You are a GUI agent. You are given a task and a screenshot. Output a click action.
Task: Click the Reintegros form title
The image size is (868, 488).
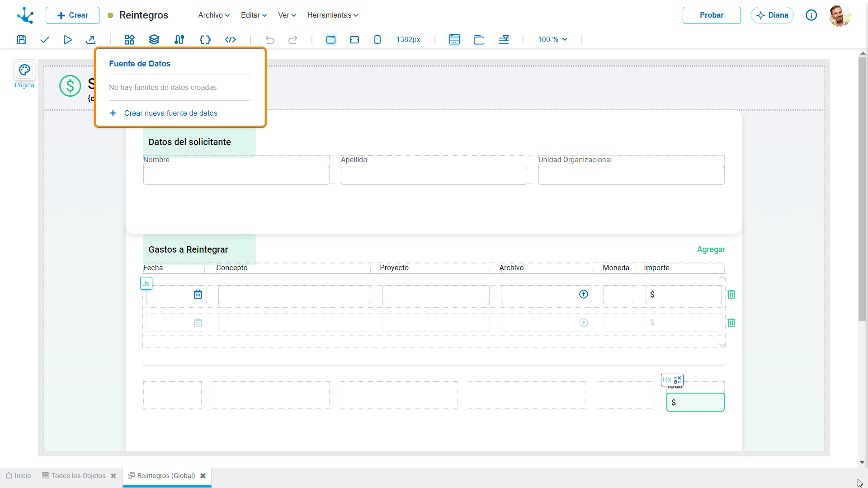[144, 15]
